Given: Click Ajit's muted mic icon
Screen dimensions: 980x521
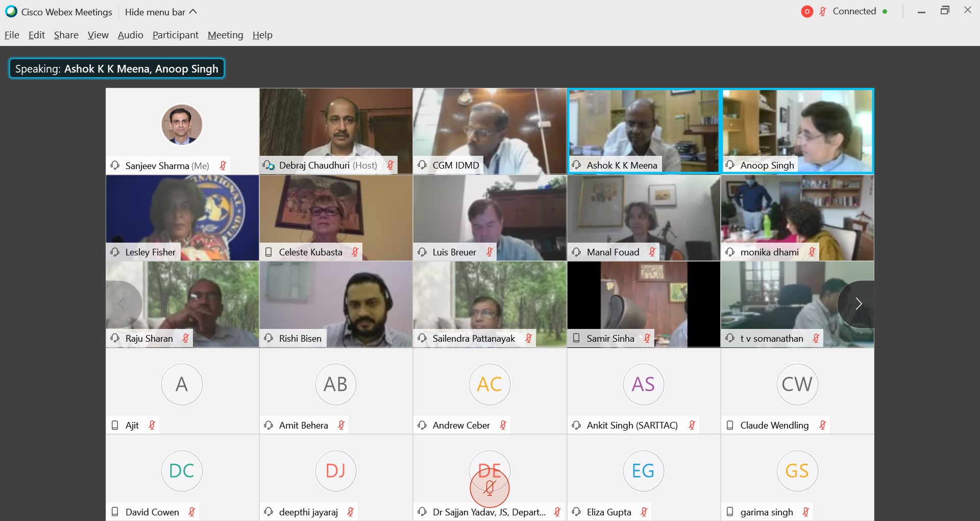Looking at the screenshot, I should click(x=152, y=425).
